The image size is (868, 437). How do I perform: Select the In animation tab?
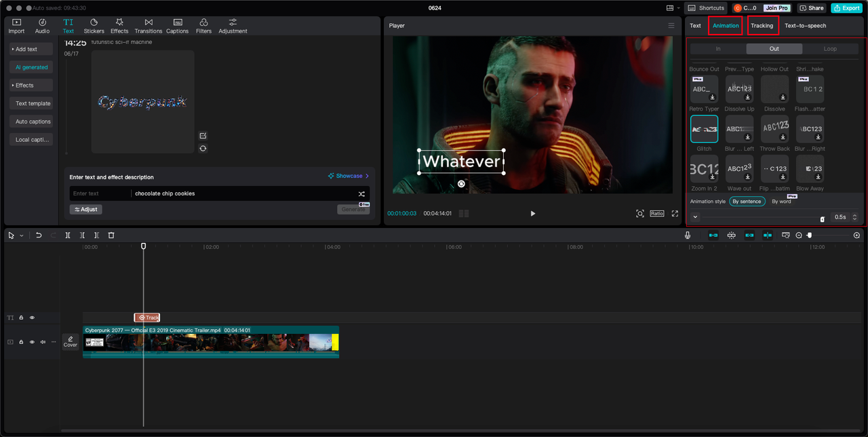(x=718, y=49)
